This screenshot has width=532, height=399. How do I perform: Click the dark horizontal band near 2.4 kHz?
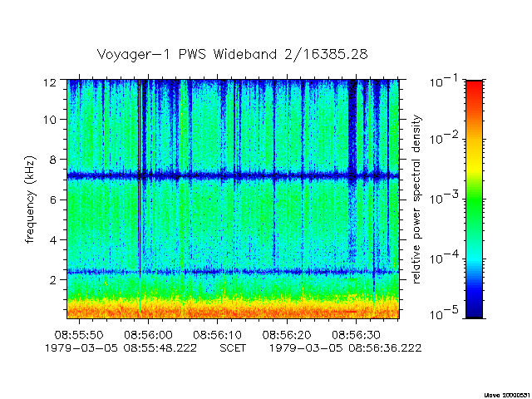[x=233, y=272]
